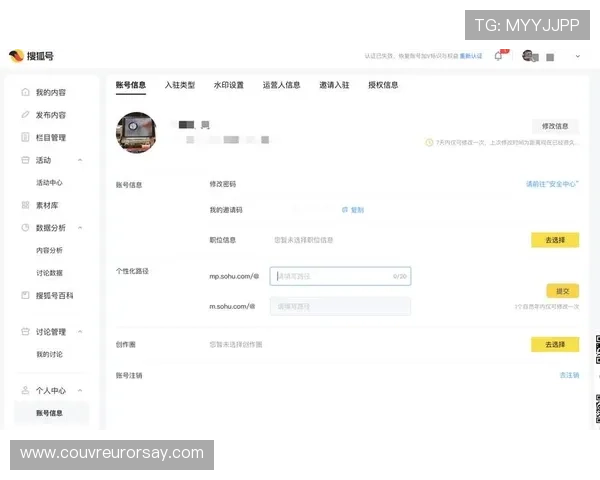Collapse the 讨论管理 section chevron

80,332
